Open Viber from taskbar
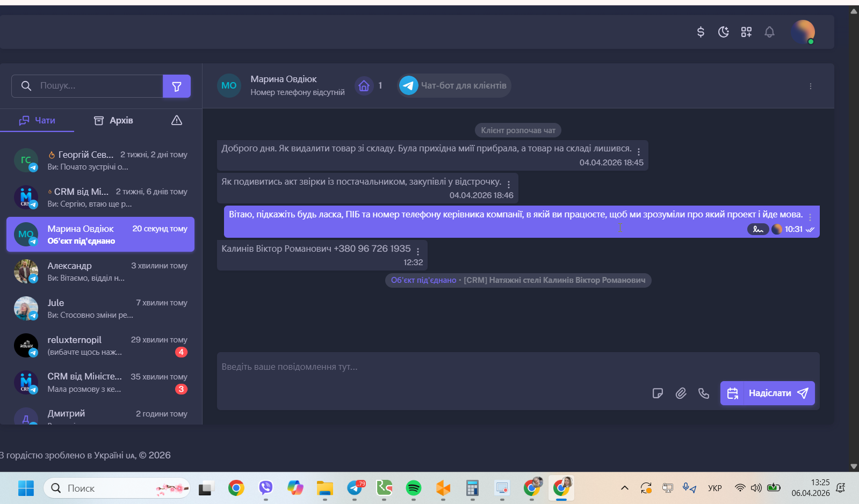Image resolution: width=859 pixels, height=504 pixels. pos(265,488)
